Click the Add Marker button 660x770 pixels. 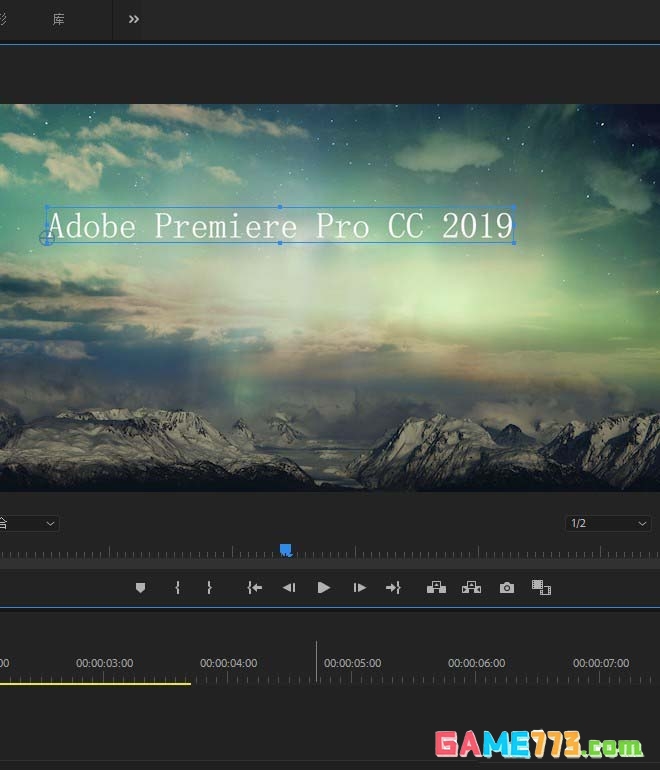140,587
